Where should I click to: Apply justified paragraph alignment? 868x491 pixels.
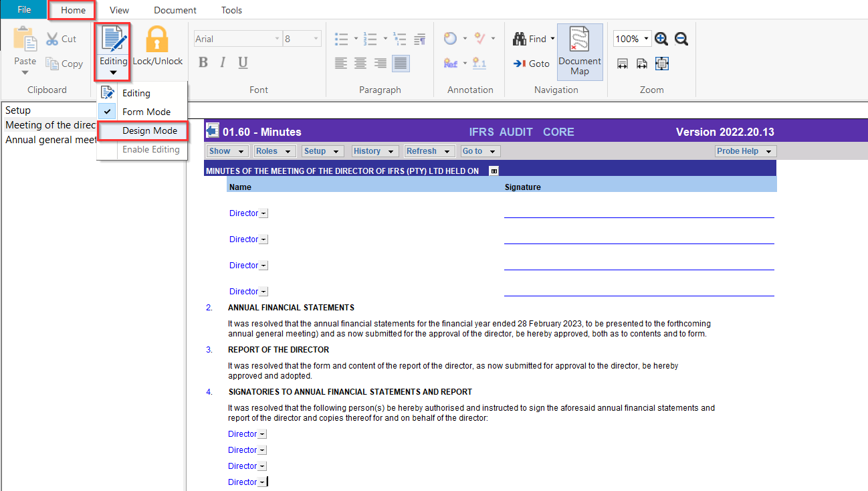point(401,64)
